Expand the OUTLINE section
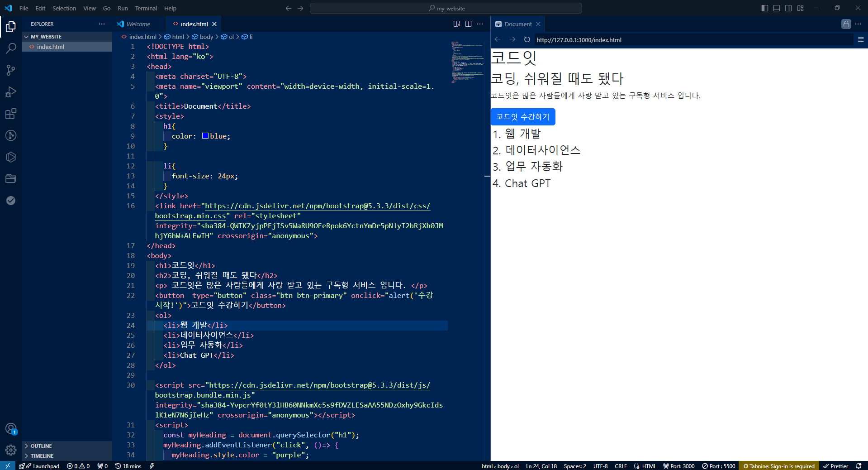This screenshot has height=470, width=868. coord(67,446)
